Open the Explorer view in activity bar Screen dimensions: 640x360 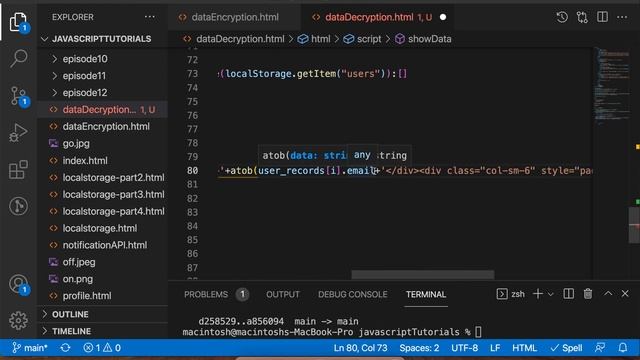pyautogui.click(x=18, y=22)
